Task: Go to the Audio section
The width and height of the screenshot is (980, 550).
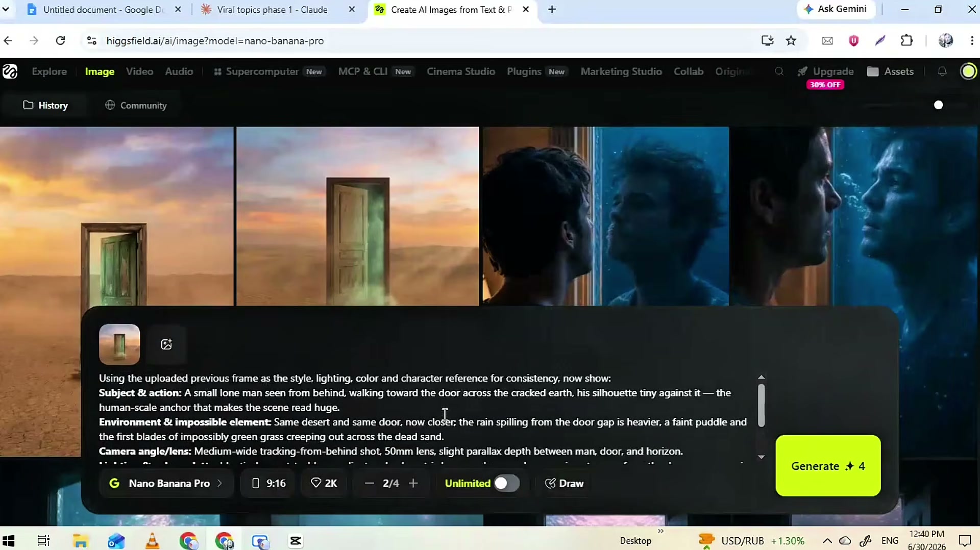Action: point(179,71)
